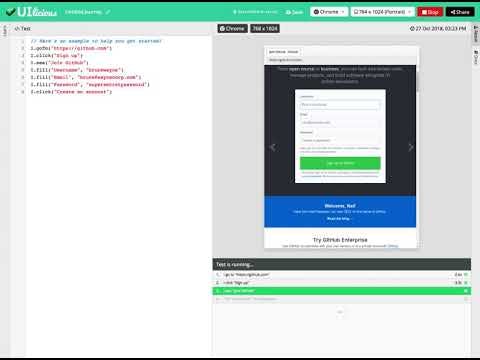Click Try GitHub Enterprise heading in preview
480x360 pixels.
pyautogui.click(x=340, y=240)
